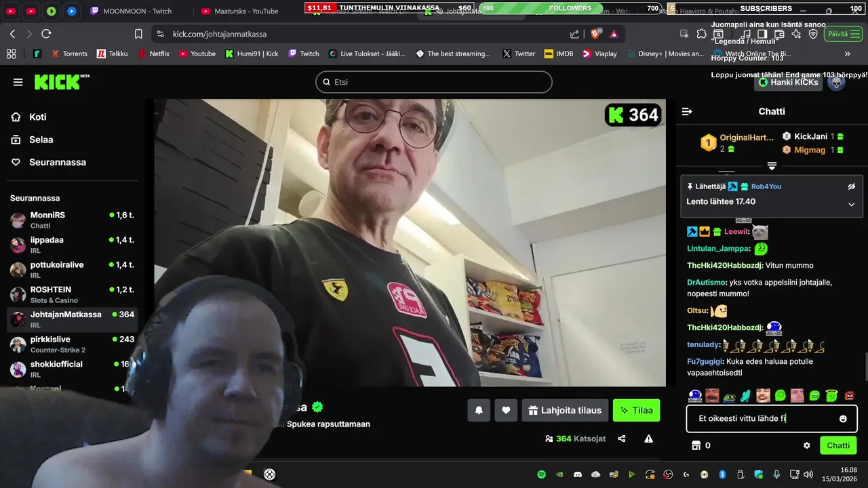Image resolution: width=868 pixels, height=488 pixels.
Task: Open pottukoiralive followed channel
Action: (73, 270)
